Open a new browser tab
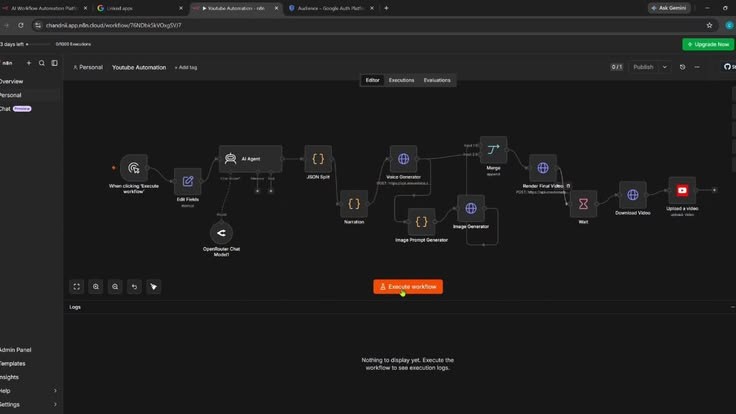736x414 pixels. pyautogui.click(x=386, y=8)
